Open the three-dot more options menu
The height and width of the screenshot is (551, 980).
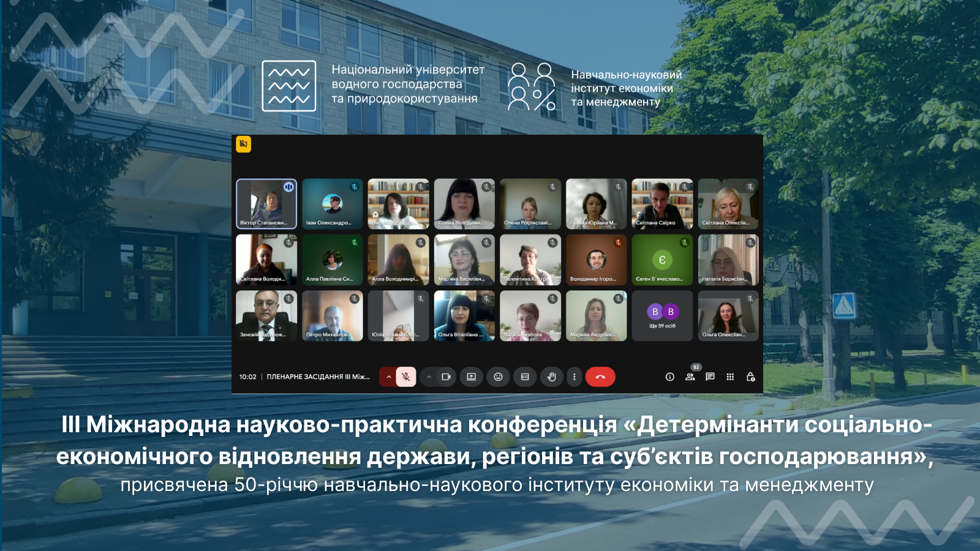[x=574, y=377]
